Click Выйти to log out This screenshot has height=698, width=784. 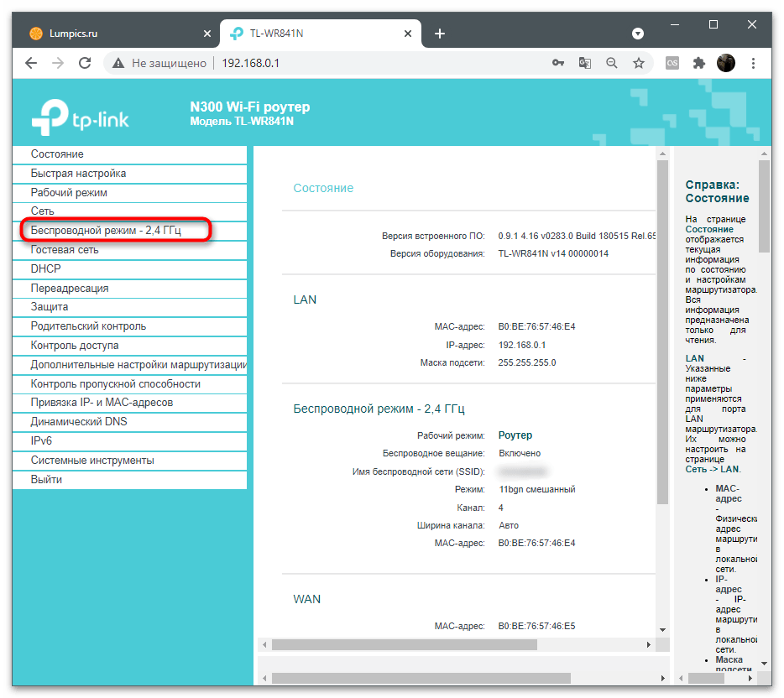[129, 480]
